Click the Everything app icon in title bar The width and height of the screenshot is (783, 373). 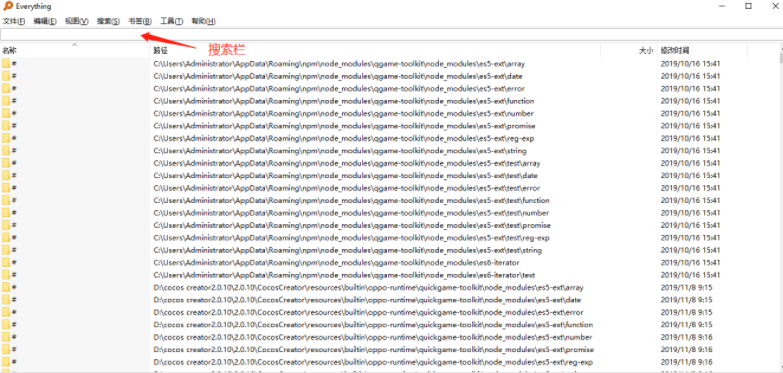point(7,6)
